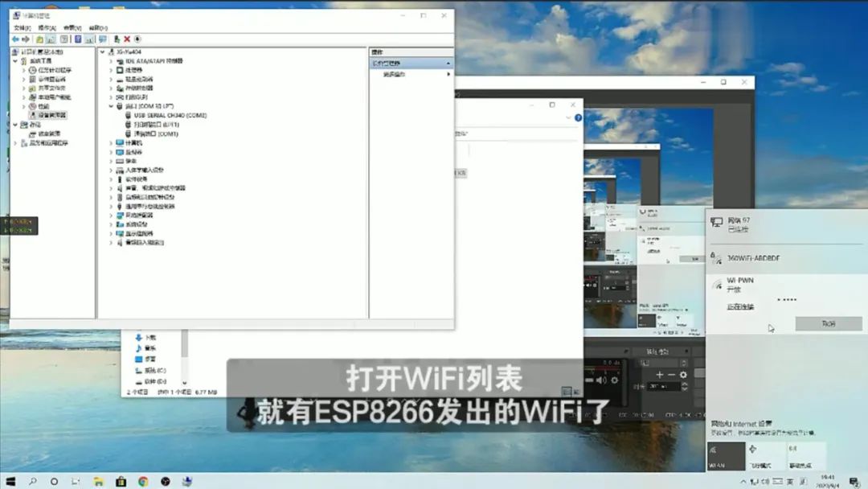
Task: Toggle the mobile hotspot tile
Action: click(806, 456)
